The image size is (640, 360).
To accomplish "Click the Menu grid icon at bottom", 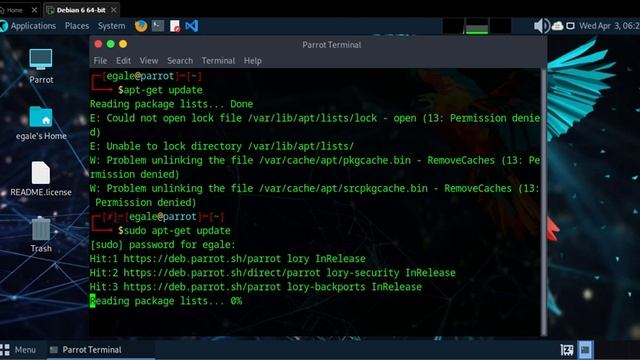I will tap(5, 350).
